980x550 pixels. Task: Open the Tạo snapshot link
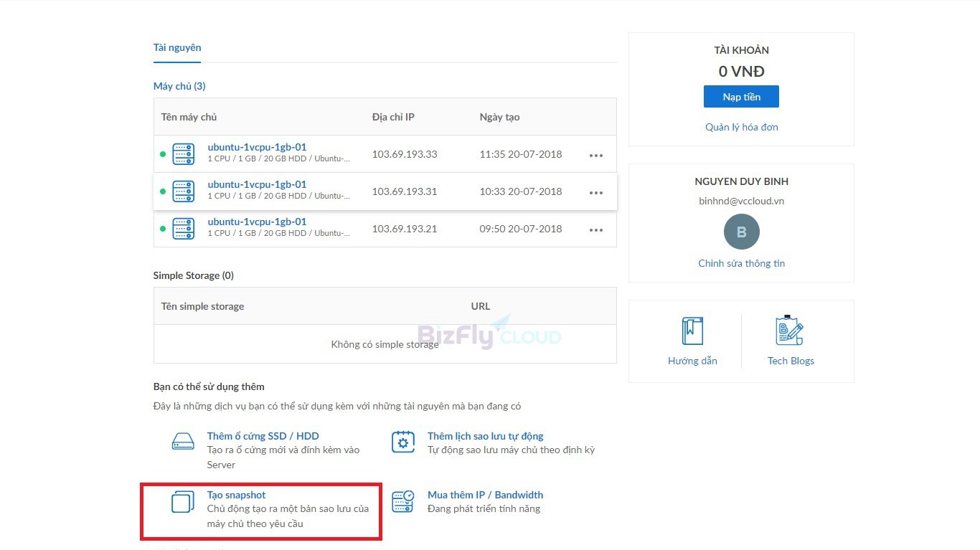(x=237, y=494)
